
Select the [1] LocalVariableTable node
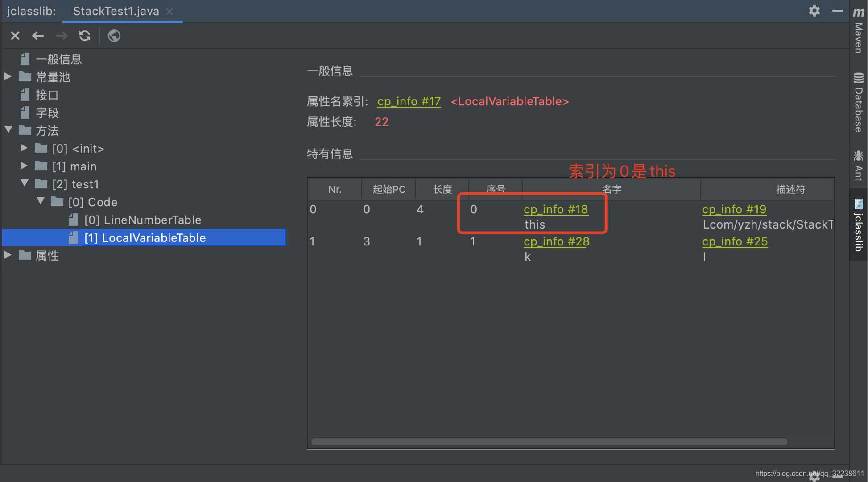145,238
